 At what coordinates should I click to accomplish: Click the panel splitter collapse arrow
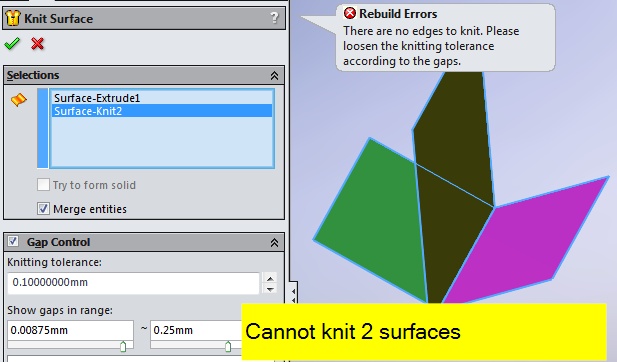(x=293, y=292)
